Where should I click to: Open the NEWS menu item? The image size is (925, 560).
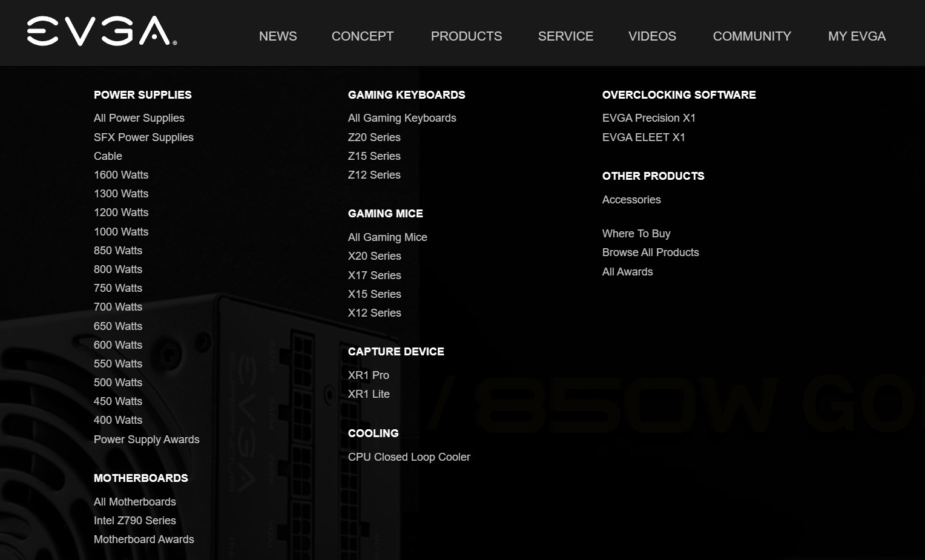(278, 36)
